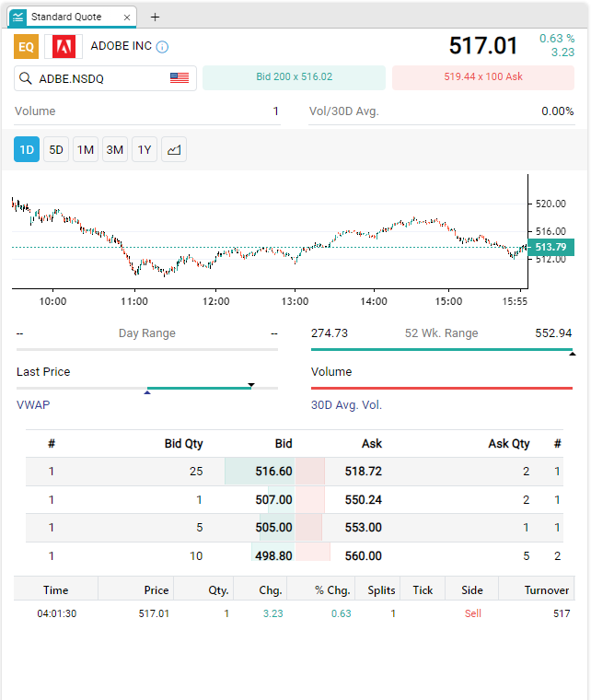Close the Standard Quote tab

pos(127,17)
